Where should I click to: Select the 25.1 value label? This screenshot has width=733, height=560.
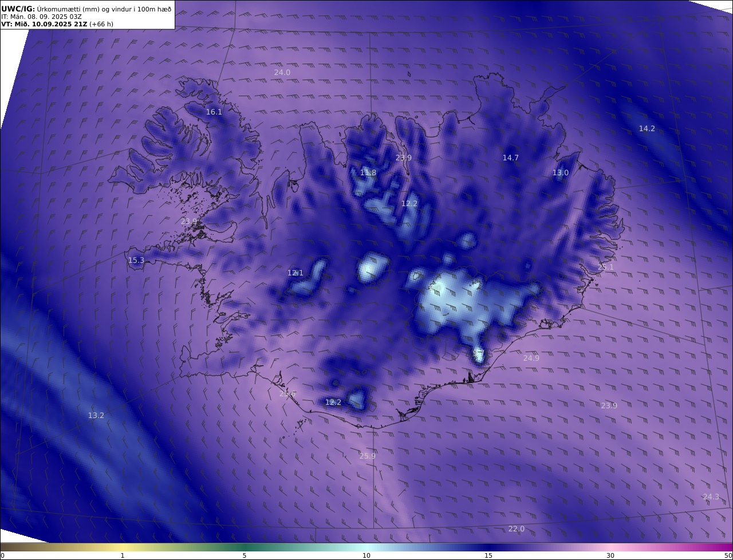[x=605, y=267]
